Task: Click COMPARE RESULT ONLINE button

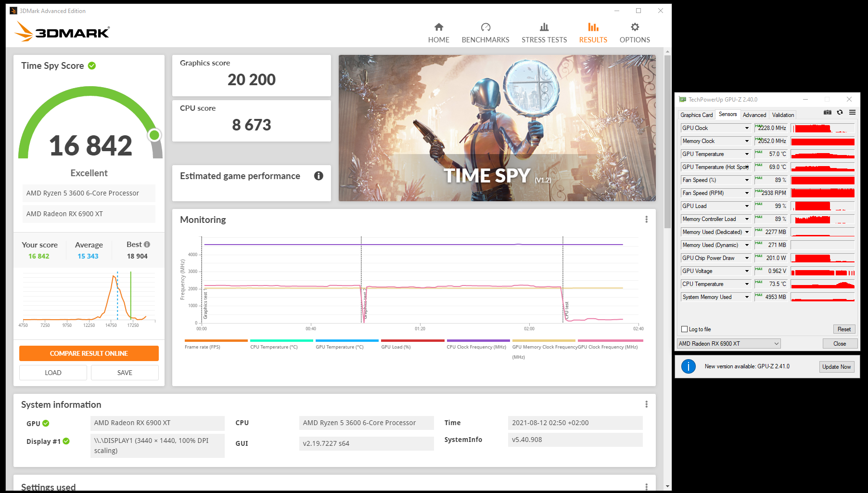Action: click(x=89, y=353)
